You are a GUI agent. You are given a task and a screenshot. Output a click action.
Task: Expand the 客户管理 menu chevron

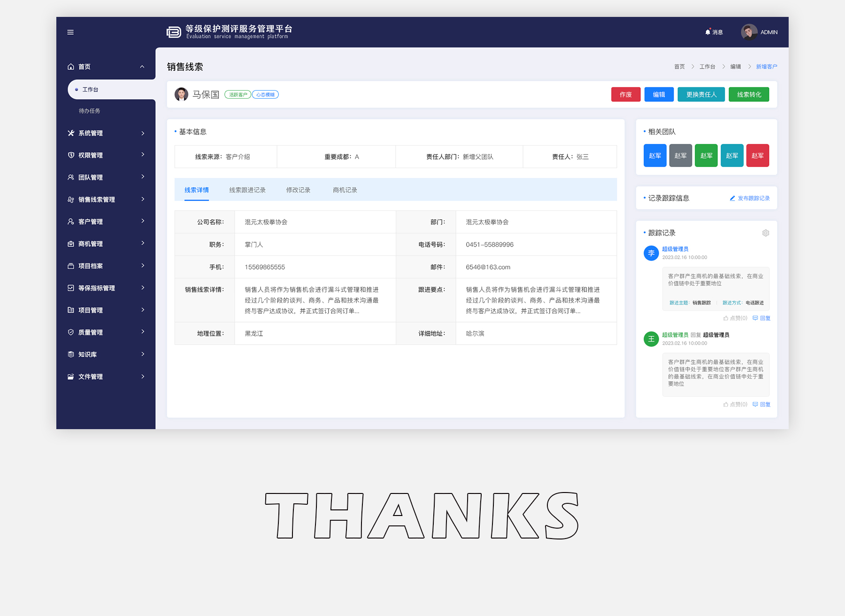coord(143,221)
